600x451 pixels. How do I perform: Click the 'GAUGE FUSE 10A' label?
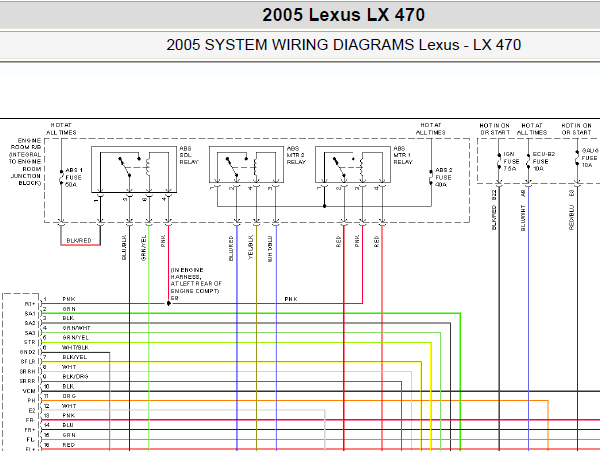coord(590,158)
